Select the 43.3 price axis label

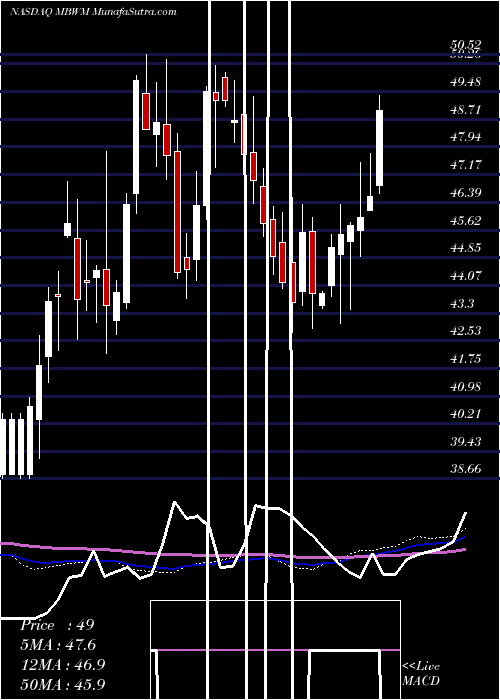click(x=462, y=303)
